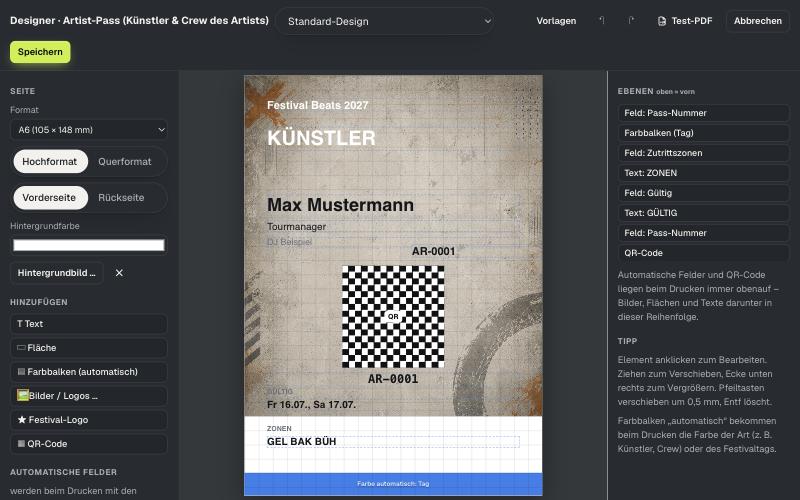
Task: Select the blue automatic color bar
Action: click(393, 484)
